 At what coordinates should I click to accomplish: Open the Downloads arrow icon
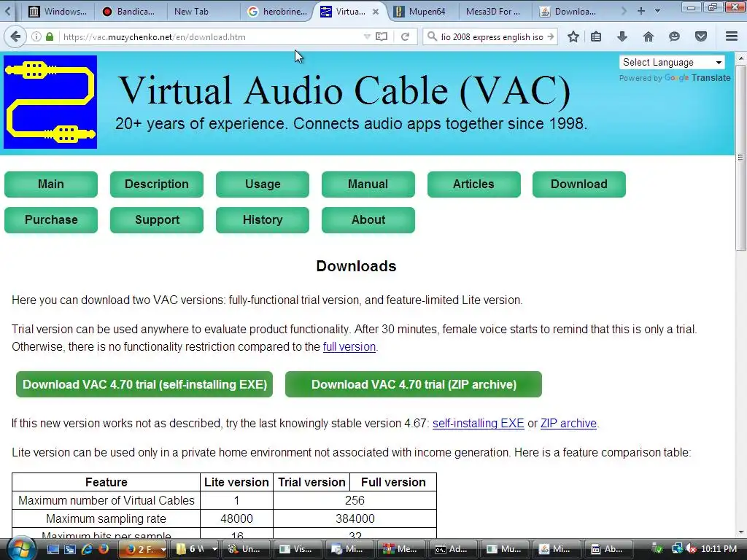[622, 36]
